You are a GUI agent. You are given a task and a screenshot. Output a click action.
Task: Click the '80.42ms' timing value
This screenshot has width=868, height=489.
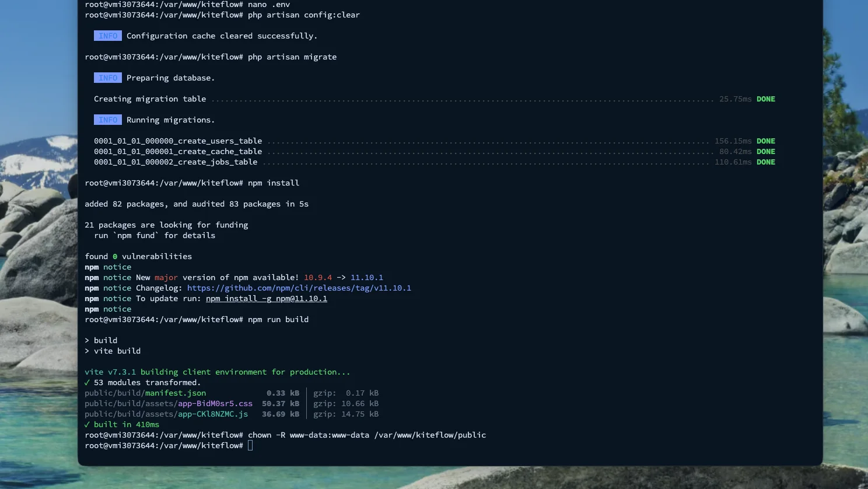(736, 151)
